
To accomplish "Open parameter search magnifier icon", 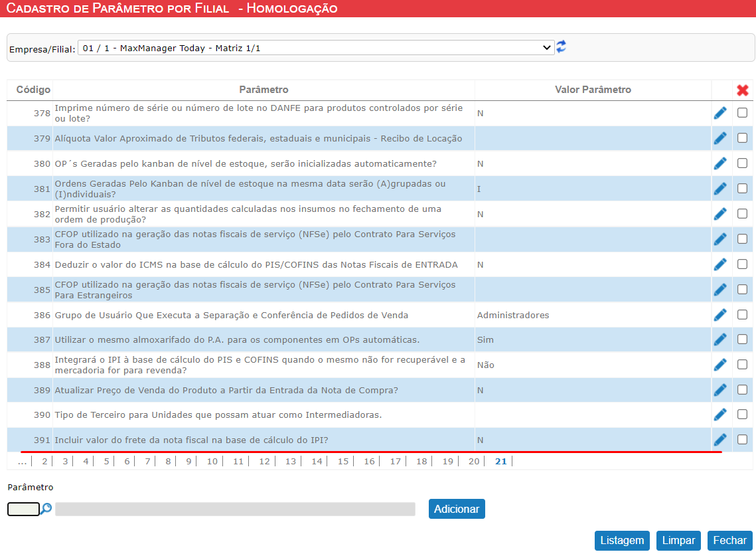I will pyautogui.click(x=46, y=509).
